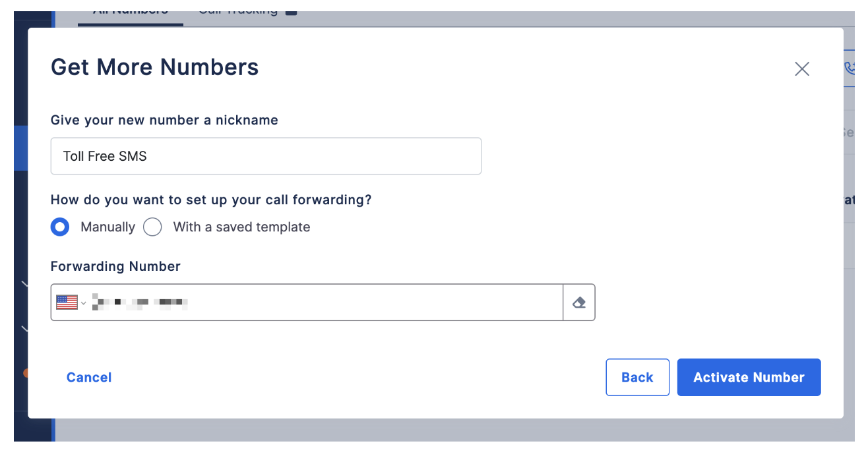Choose the With a saved template option
This screenshot has height=460, width=868.
[x=152, y=227]
